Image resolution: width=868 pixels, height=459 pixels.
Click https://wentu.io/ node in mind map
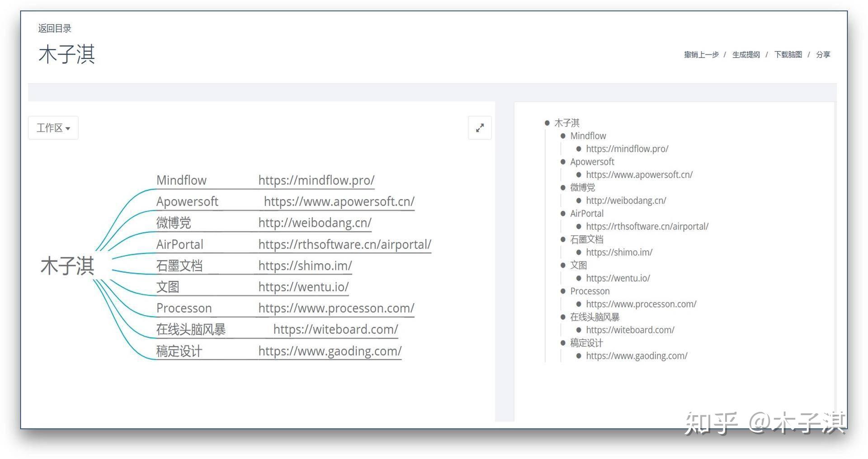[303, 287]
